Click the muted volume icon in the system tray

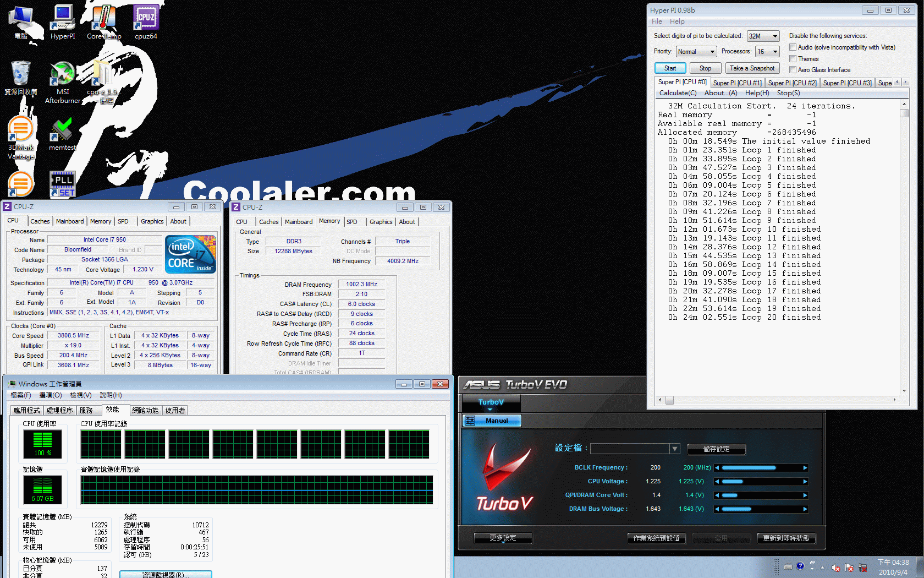tap(835, 568)
